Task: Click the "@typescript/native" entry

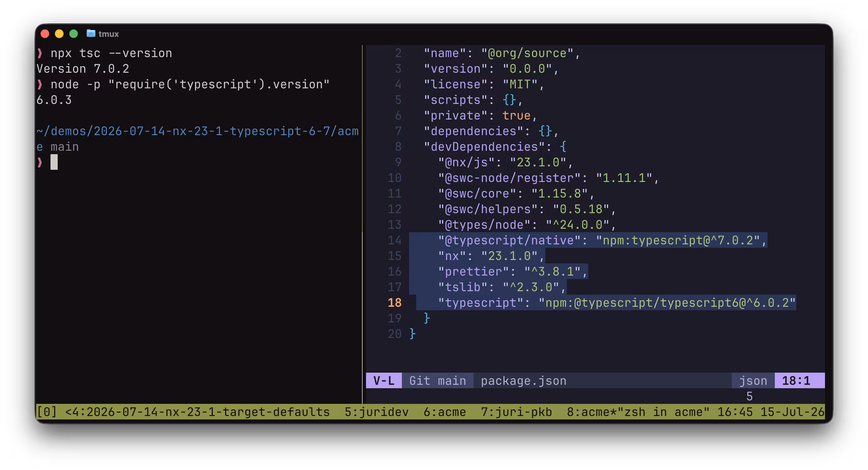Action: pos(602,240)
